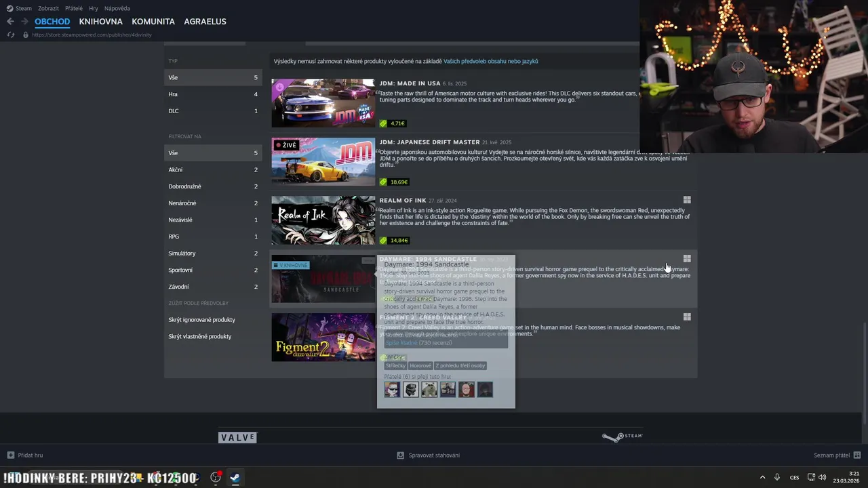This screenshot has width=868, height=488.
Task: Click the JDM: Made in USA thumbnail
Action: coord(323,103)
